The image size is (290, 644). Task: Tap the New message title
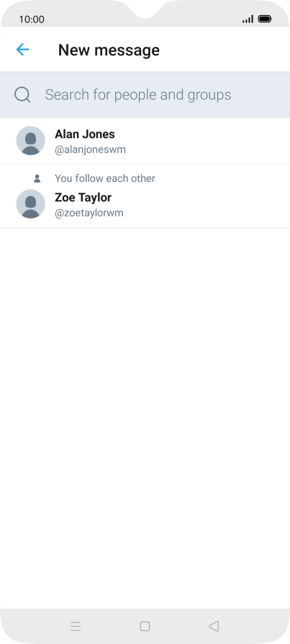coord(109,50)
